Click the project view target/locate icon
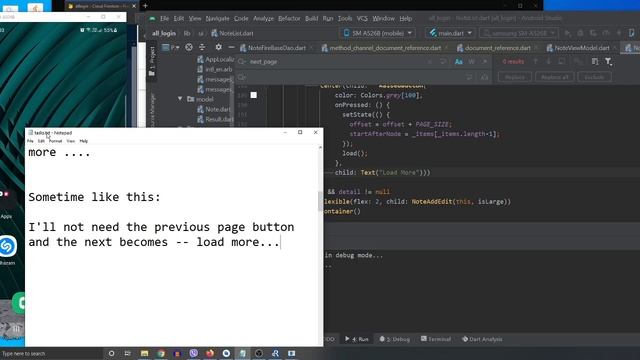 (x=189, y=47)
